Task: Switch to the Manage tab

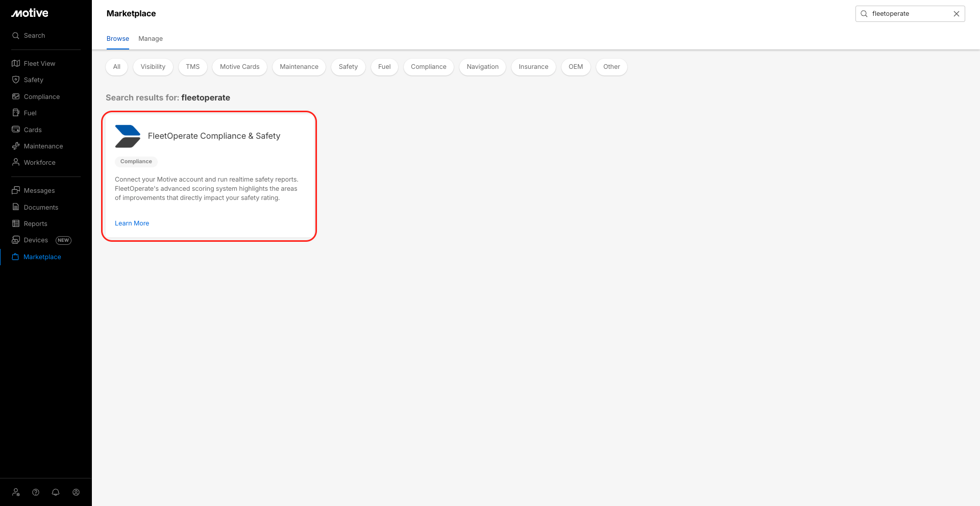Action: 151,39
